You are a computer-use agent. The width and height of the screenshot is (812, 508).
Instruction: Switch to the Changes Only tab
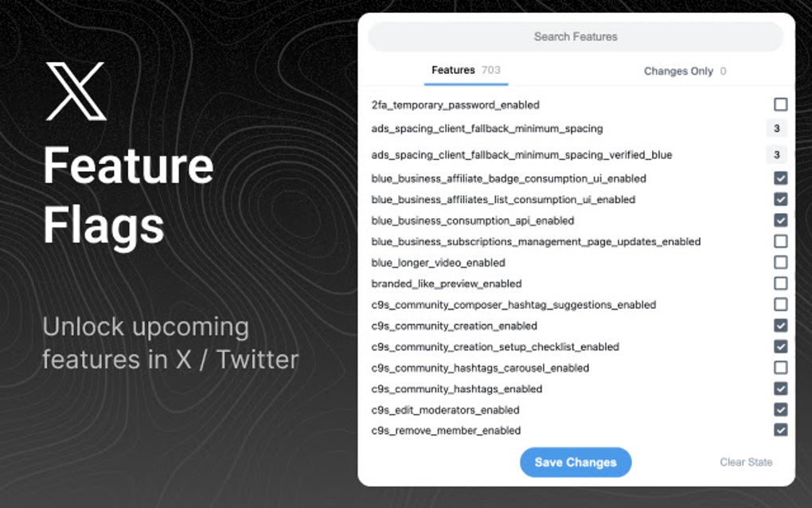(679, 71)
